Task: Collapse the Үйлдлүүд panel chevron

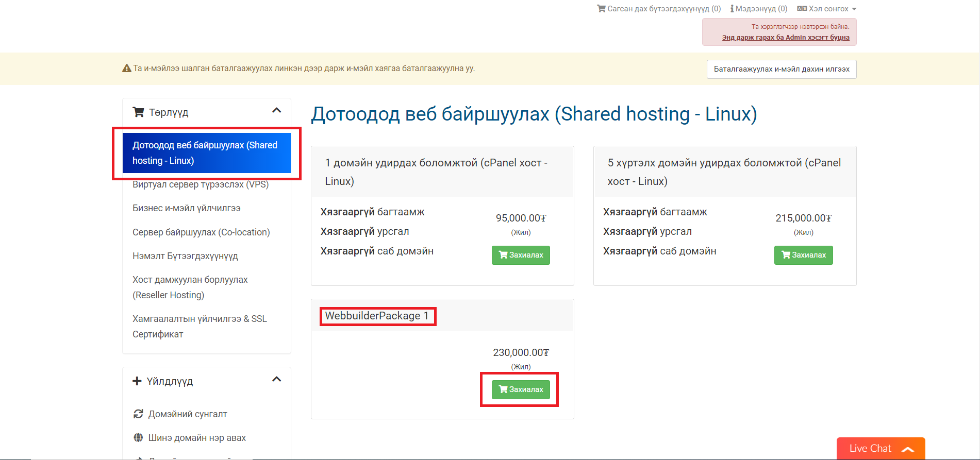Action: coord(276,379)
